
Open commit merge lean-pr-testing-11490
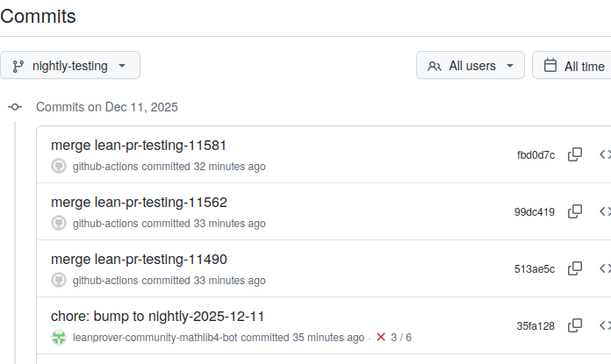139,259
